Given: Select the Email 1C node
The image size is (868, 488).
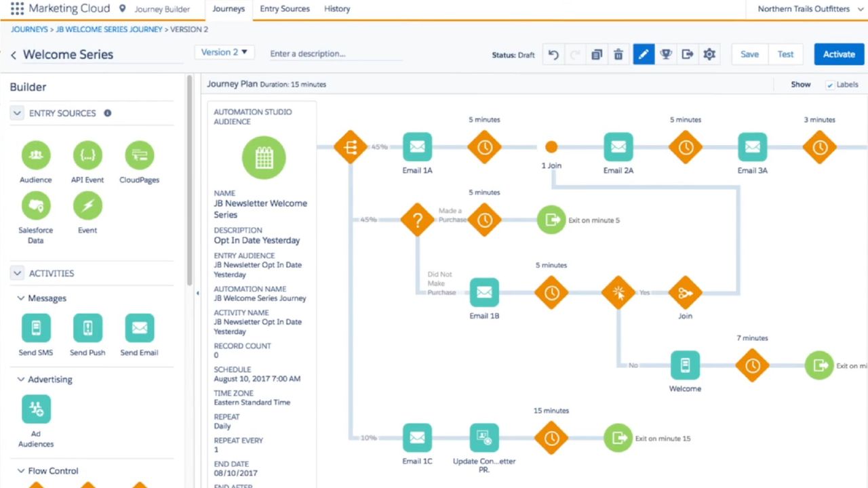Looking at the screenshot, I should (417, 438).
